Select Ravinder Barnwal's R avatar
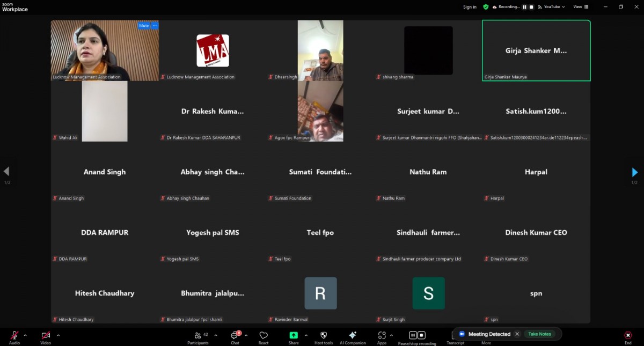Screen dimensions: 644x346 (320, 293)
